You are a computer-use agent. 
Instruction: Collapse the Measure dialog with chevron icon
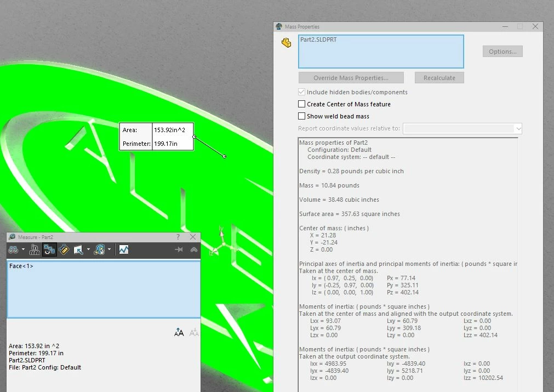click(193, 249)
